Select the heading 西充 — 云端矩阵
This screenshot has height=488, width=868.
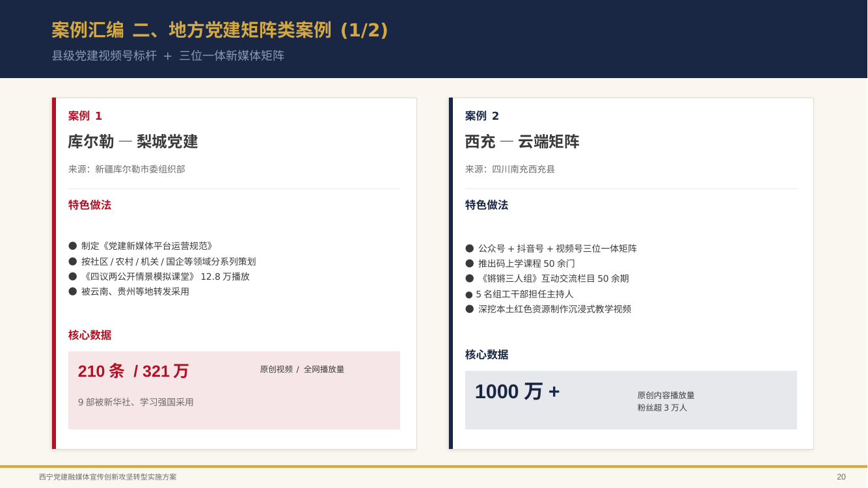pos(522,142)
